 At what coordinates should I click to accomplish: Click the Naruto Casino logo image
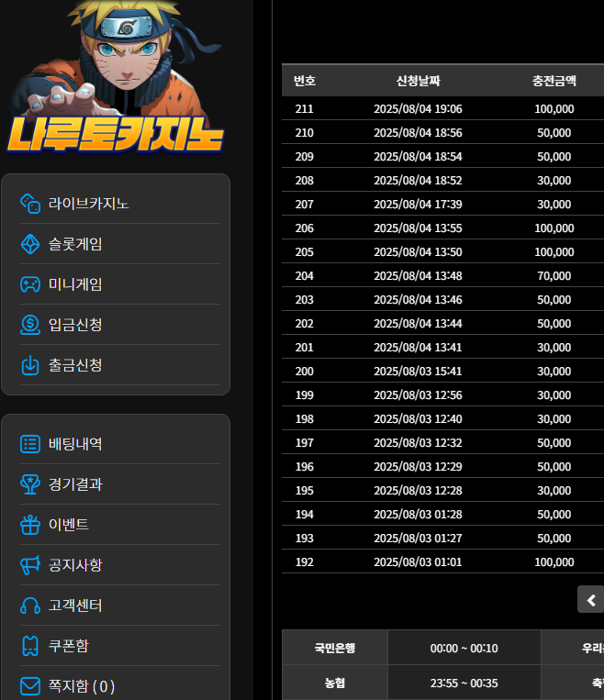114,83
